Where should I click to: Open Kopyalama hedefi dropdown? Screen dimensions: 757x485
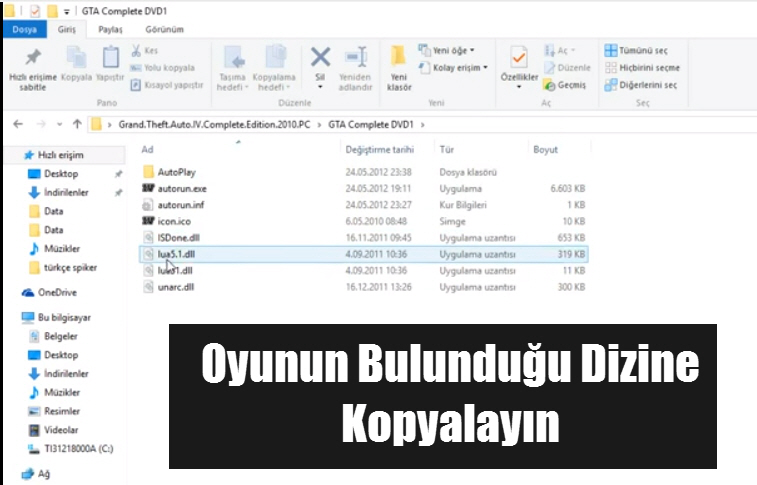click(274, 69)
